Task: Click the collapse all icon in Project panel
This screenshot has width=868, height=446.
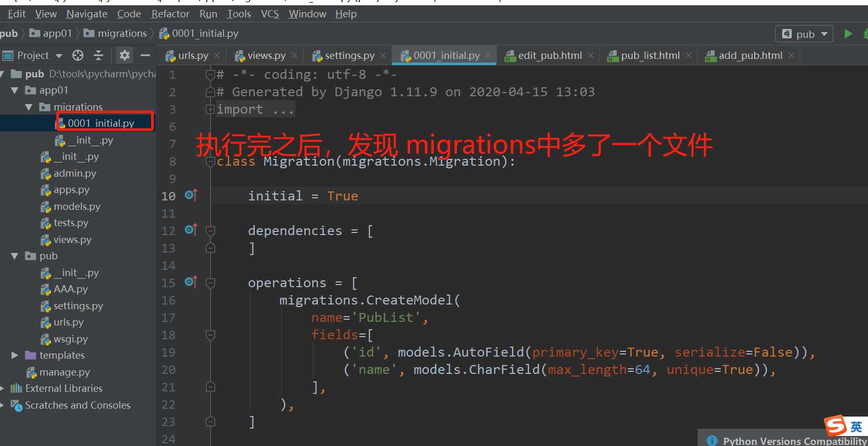Action: [x=98, y=55]
